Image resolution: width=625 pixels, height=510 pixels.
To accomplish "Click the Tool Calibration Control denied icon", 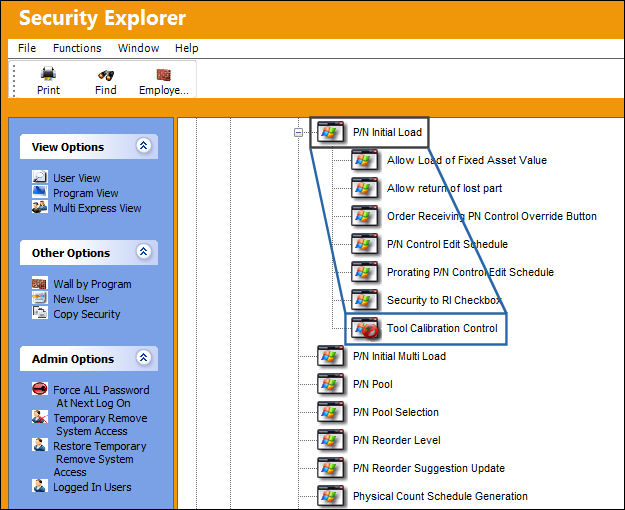I will [x=365, y=329].
